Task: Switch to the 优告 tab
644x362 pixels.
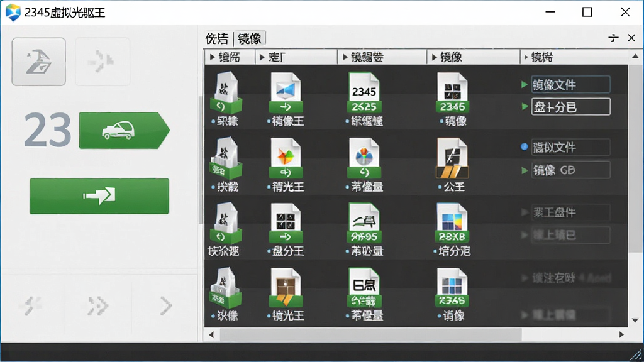Action: [217, 38]
